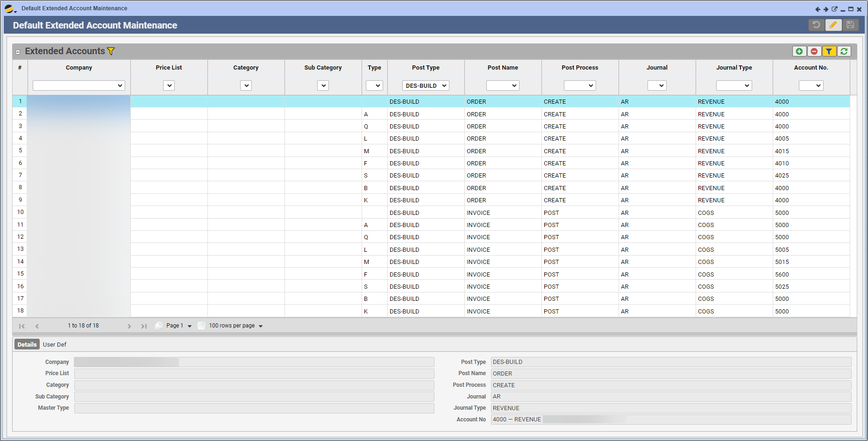Open the Sub Category filter dropdown
Image resolution: width=868 pixels, height=441 pixels.
click(323, 85)
